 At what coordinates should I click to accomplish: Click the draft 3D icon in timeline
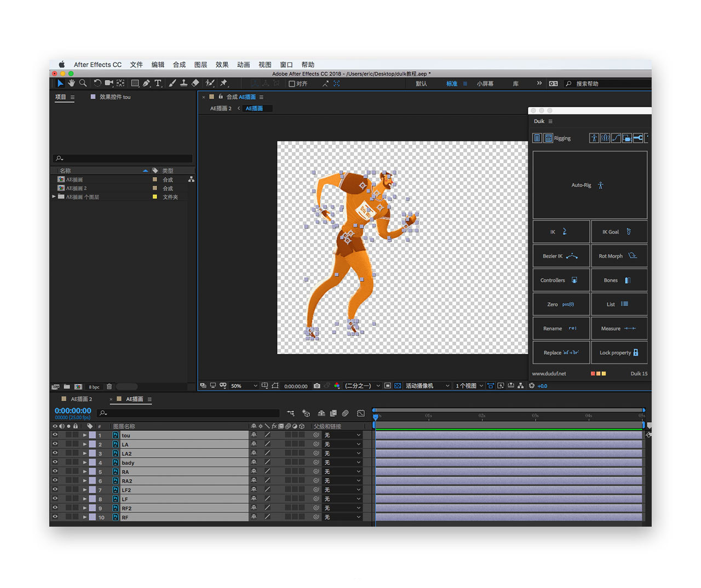306,413
